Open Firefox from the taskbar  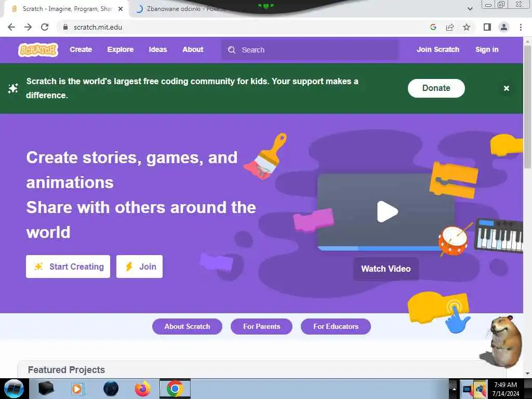(142, 389)
